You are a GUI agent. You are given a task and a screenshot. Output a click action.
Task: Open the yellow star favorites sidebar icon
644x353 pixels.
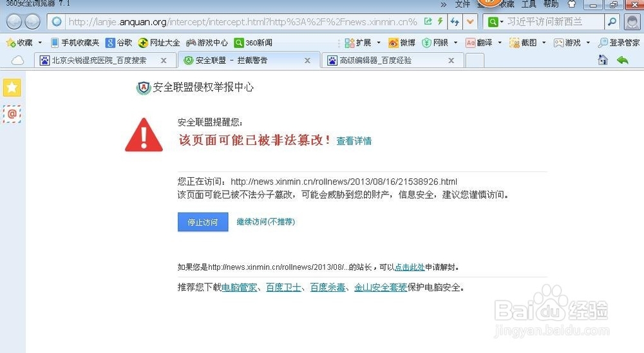coord(12,88)
